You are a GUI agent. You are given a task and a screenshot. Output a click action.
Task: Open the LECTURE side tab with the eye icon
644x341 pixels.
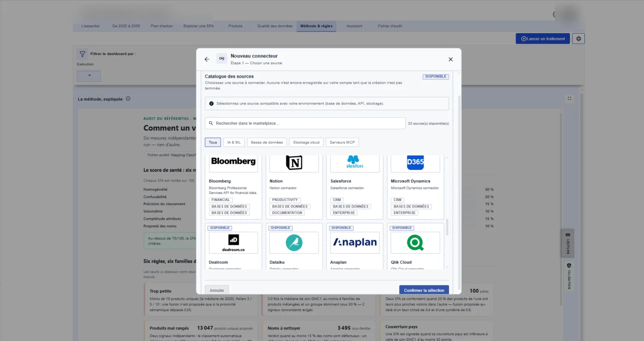point(568,243)
